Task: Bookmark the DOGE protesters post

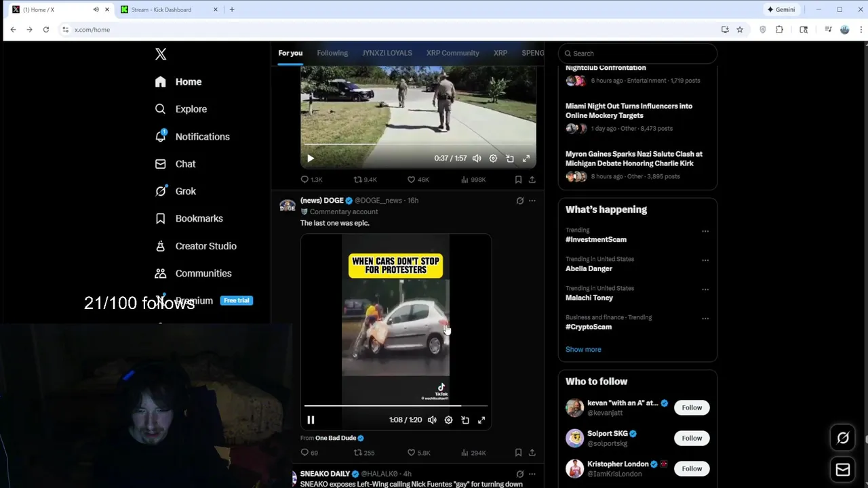Action: point(518,453)
